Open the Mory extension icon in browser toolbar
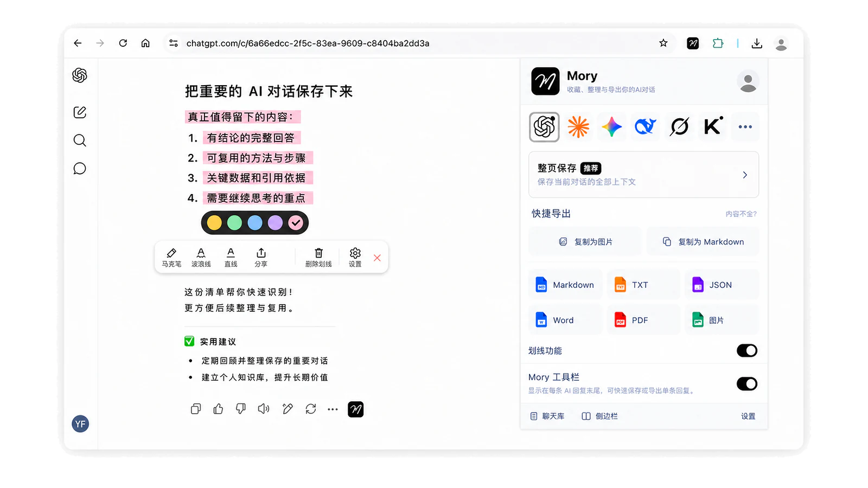This screenshot has width=868, height=488. click(x=693, y=43)
